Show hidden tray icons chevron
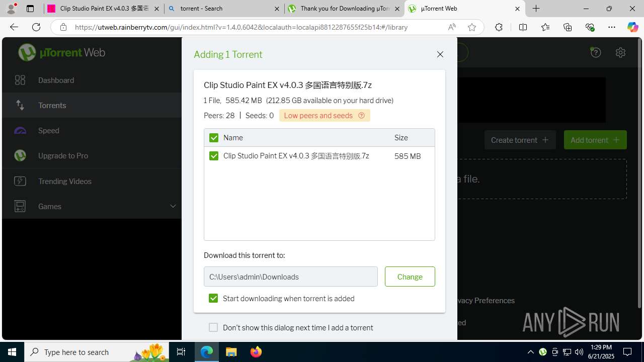Image resolution: width=644 pixels, height=362 pixels. (530, 352)
